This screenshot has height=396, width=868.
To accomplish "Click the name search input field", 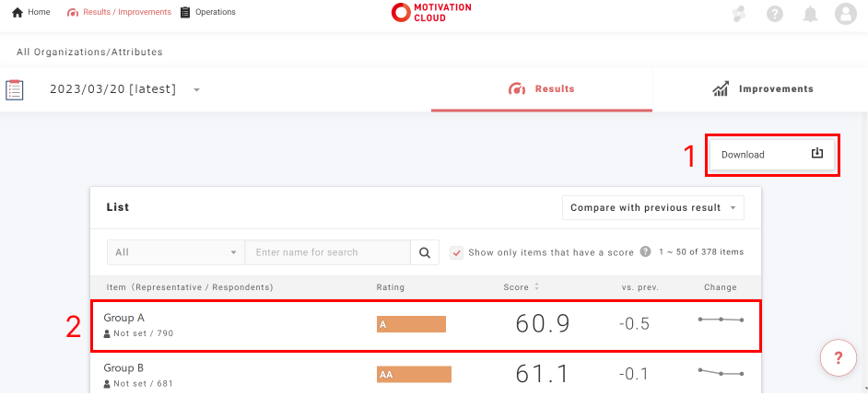I will coord(327,252).
